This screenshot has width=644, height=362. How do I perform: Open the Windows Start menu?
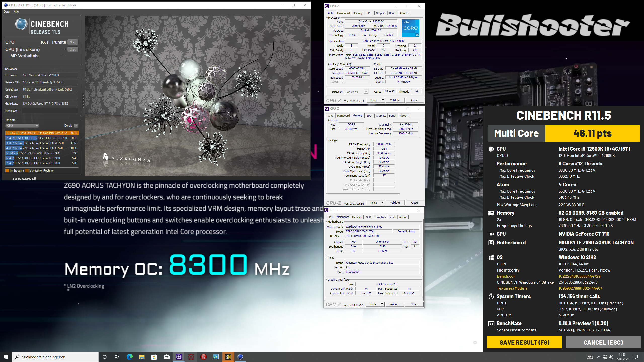coord(6,357)
